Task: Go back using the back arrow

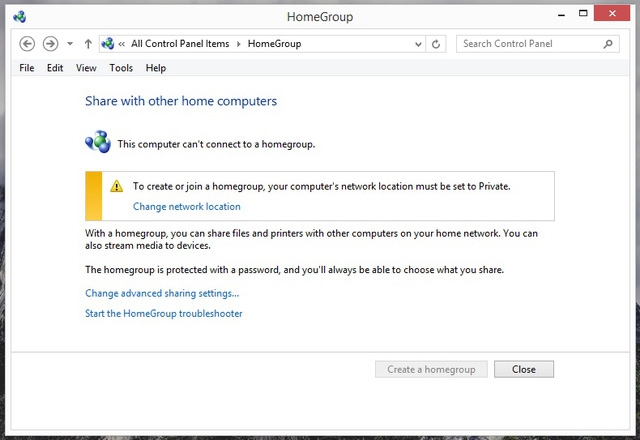Action: (27, 44)
